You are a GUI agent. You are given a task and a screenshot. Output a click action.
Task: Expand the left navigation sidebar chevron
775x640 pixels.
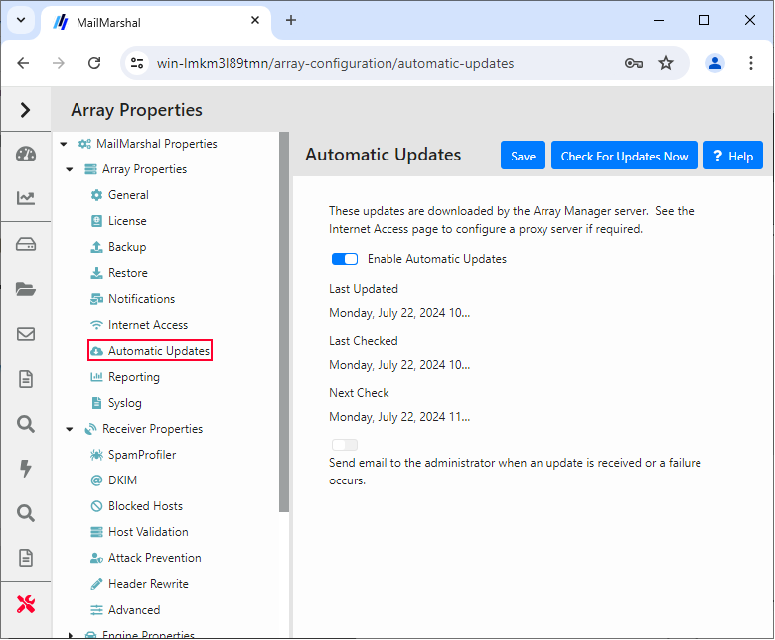[26, 110]
